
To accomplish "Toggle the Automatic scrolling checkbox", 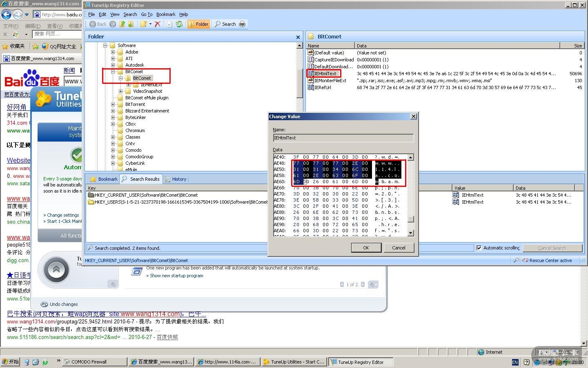I will pos(479,248).
